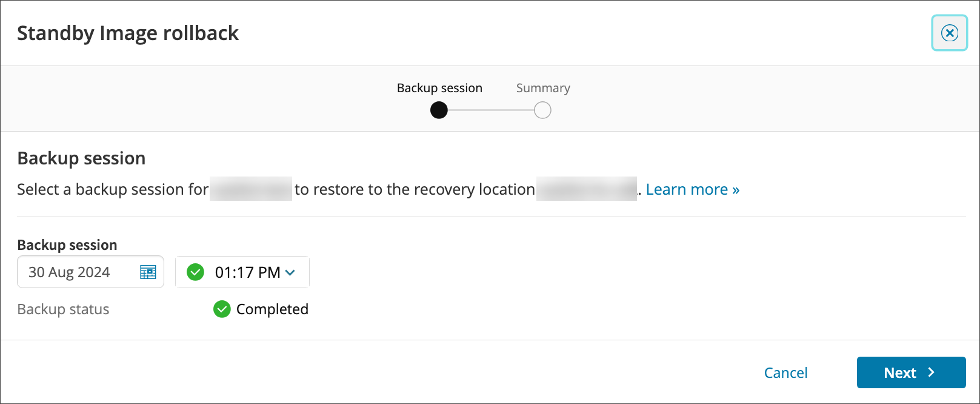Screen dimensions: 980x404
Task: Click the 30 Aug 2024 date field
Action: coord(79,272)
